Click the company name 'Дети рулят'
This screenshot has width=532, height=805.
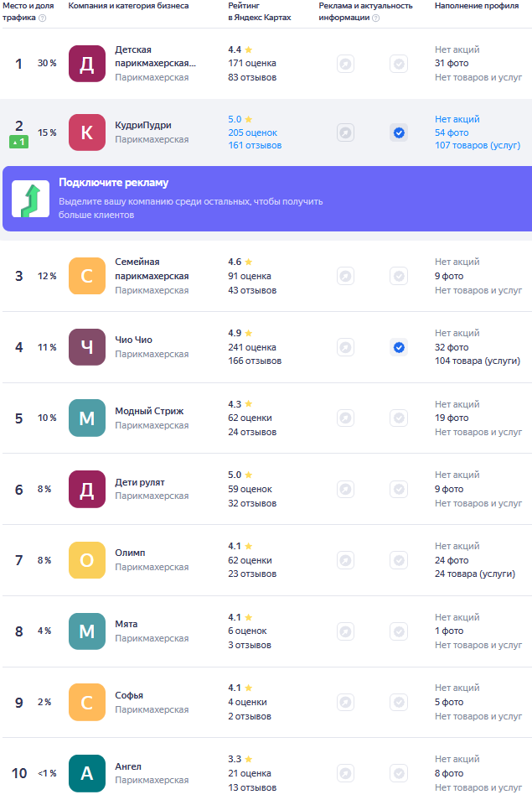coord(140,483)
